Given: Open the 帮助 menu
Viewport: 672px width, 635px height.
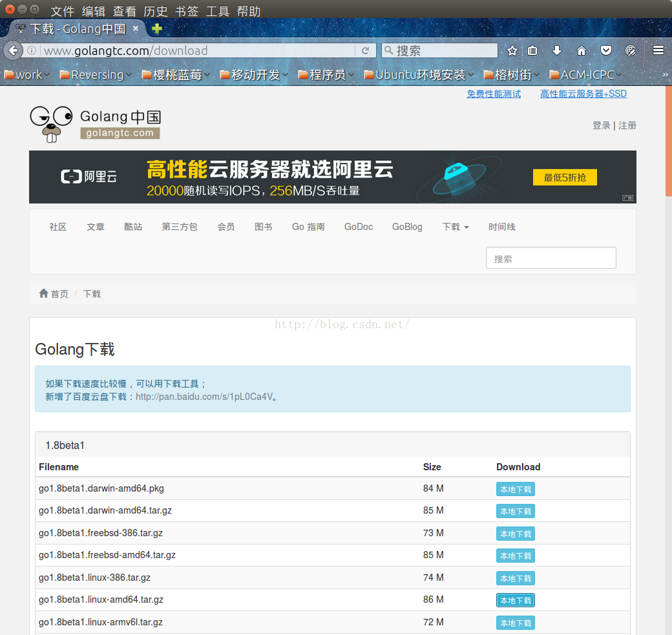Looking at the screenshot, I should pyautogui.click(x=249, y=11).
